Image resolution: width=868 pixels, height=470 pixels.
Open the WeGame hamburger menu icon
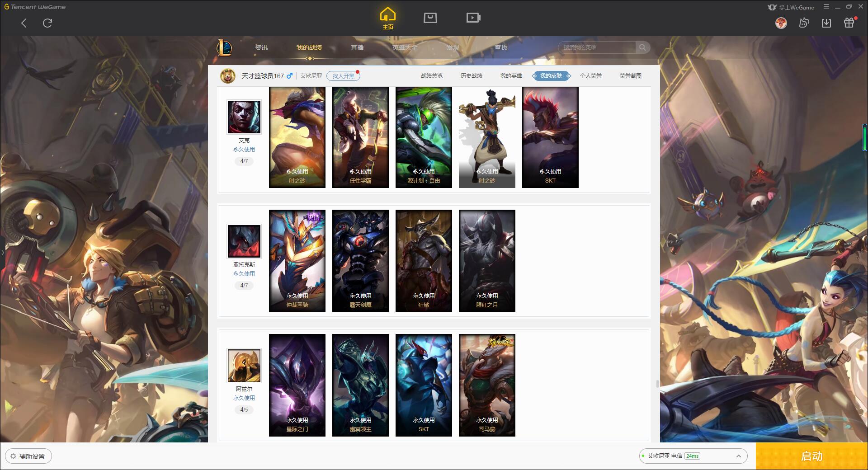(x=826, y=7)
